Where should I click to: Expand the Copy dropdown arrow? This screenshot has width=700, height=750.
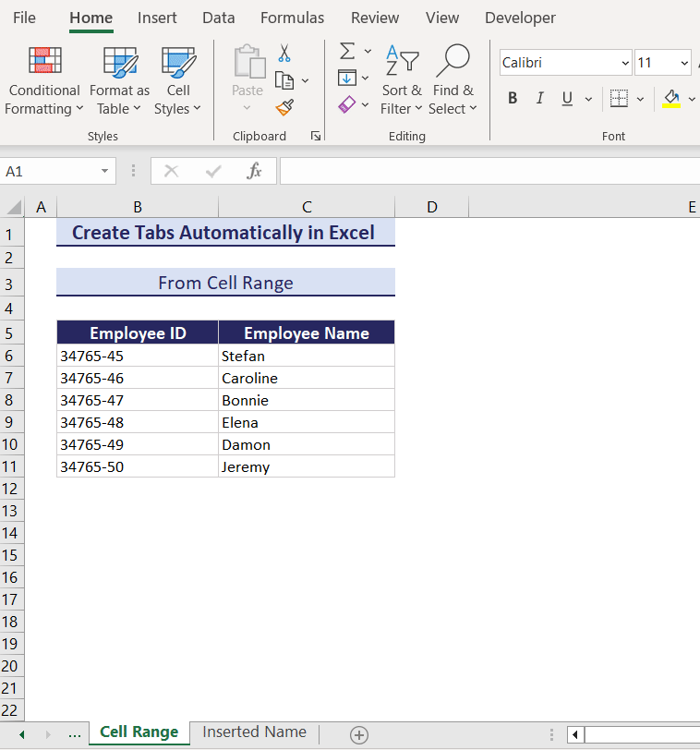point(305,80)
